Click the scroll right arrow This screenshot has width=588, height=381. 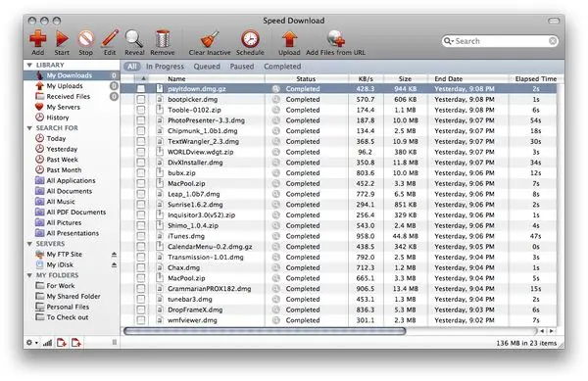tap(551, 331)
